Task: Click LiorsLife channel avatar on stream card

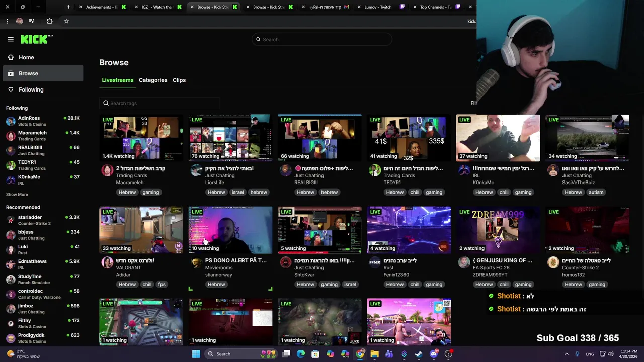Action: click(196, 170)
